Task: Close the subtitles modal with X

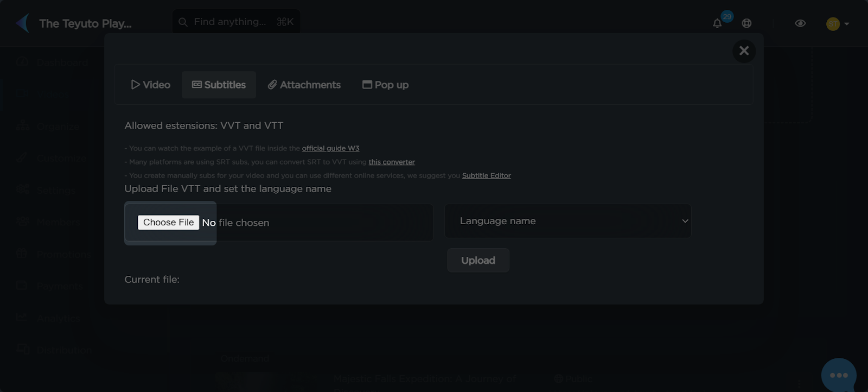Action: coord(744,51)
